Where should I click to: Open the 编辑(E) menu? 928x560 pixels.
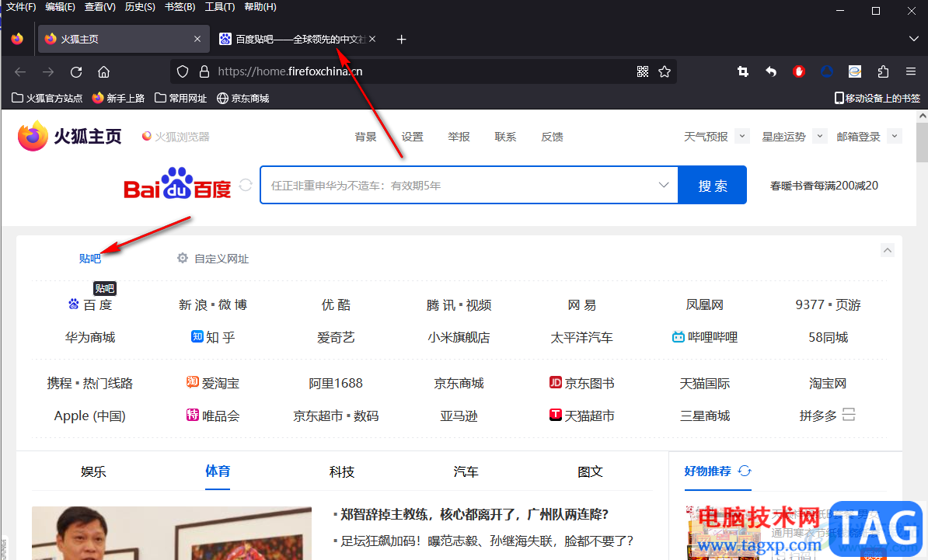point(60,7)
